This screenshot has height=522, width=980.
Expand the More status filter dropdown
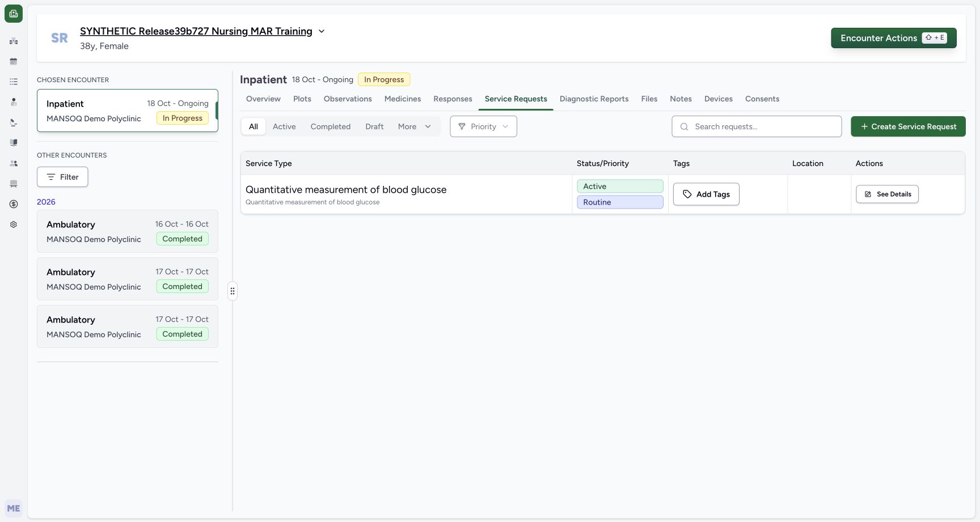[x=415, y=126]
